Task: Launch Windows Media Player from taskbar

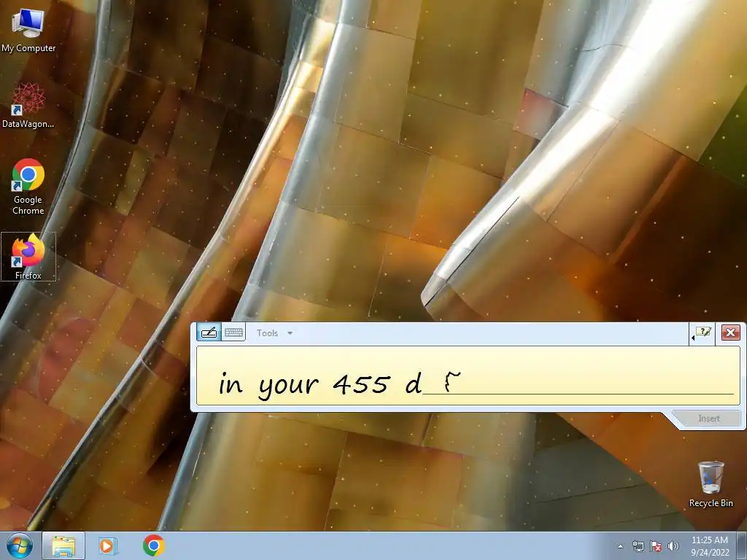Action: click(x=107, y=545)
